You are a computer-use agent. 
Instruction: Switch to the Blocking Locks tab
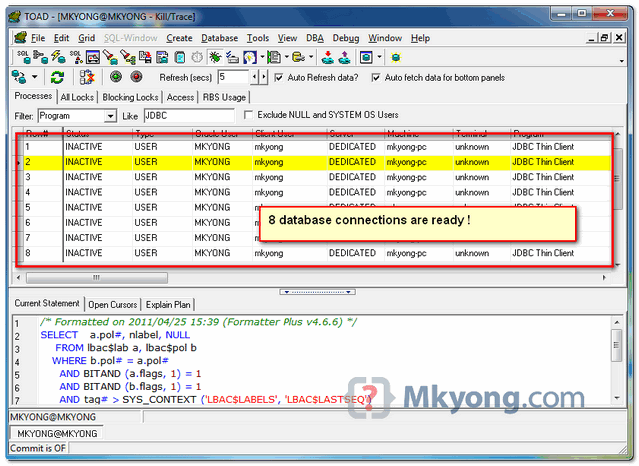[130, 97]
